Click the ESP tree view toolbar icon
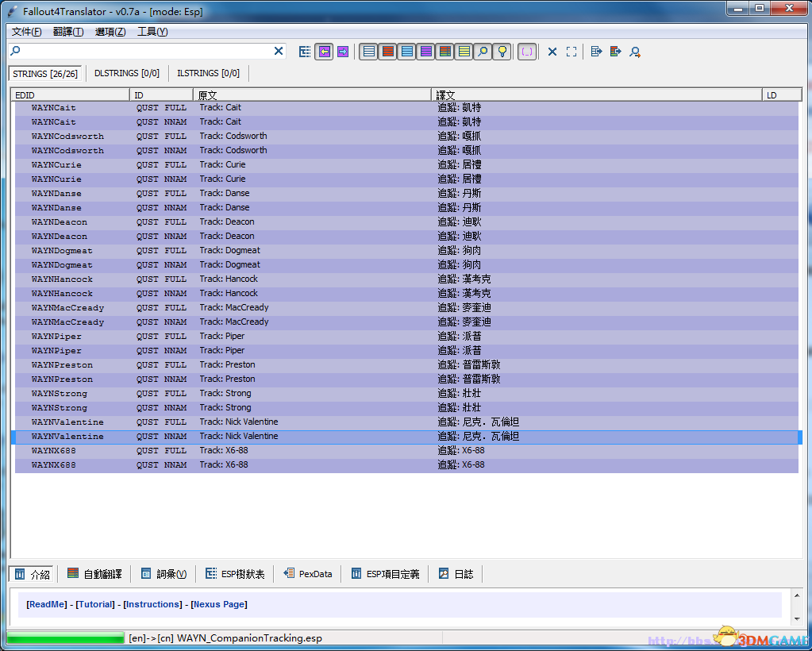 coord(305,52)
